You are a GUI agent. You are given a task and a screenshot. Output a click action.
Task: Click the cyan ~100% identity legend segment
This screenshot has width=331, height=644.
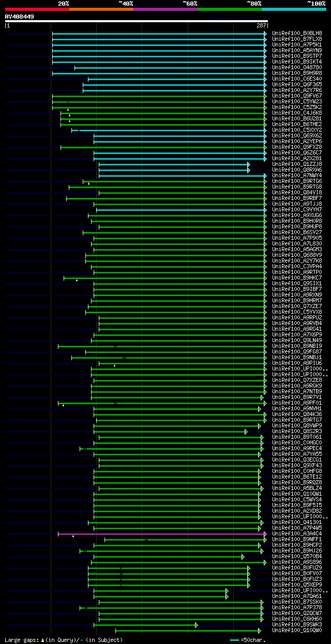click(293, 9)
